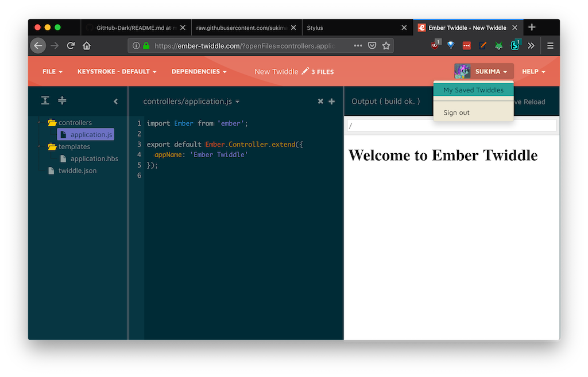Show site information icon in address bar
Screen dimensions: 588x377
[136, 46]
